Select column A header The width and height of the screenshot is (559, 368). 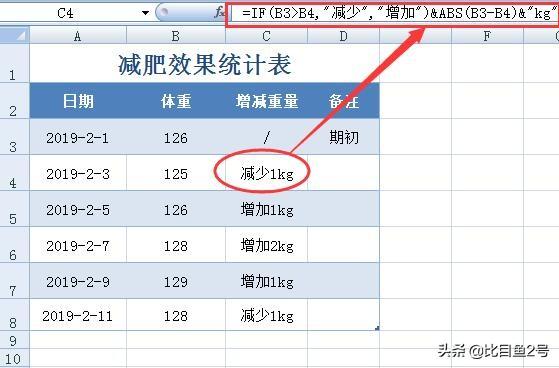click(78, 36)
